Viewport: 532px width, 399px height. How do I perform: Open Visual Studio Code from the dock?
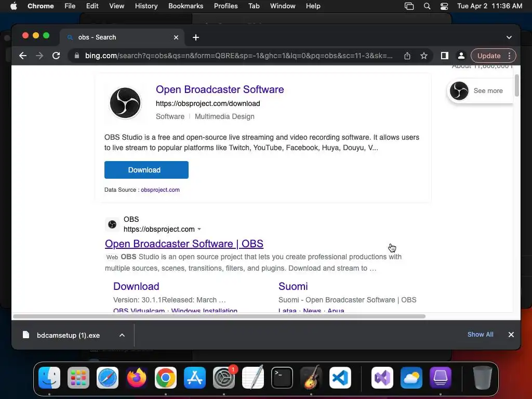(x=340, y=378)
